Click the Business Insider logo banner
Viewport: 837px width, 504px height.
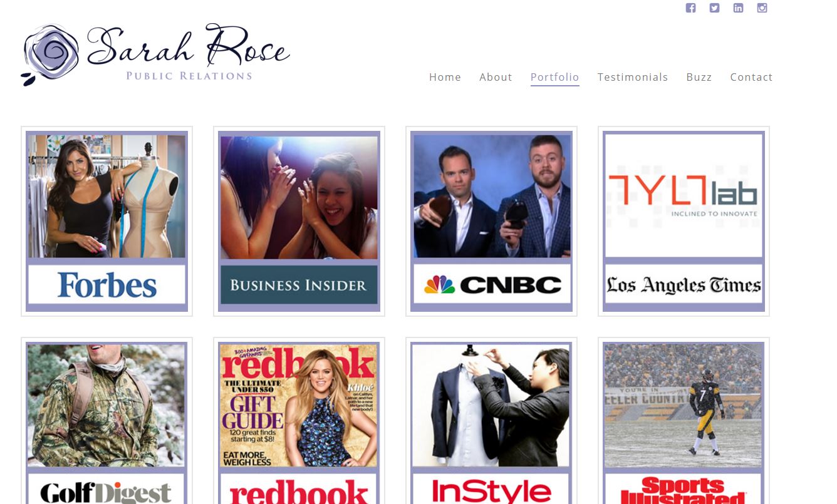(x=299, y=285)
